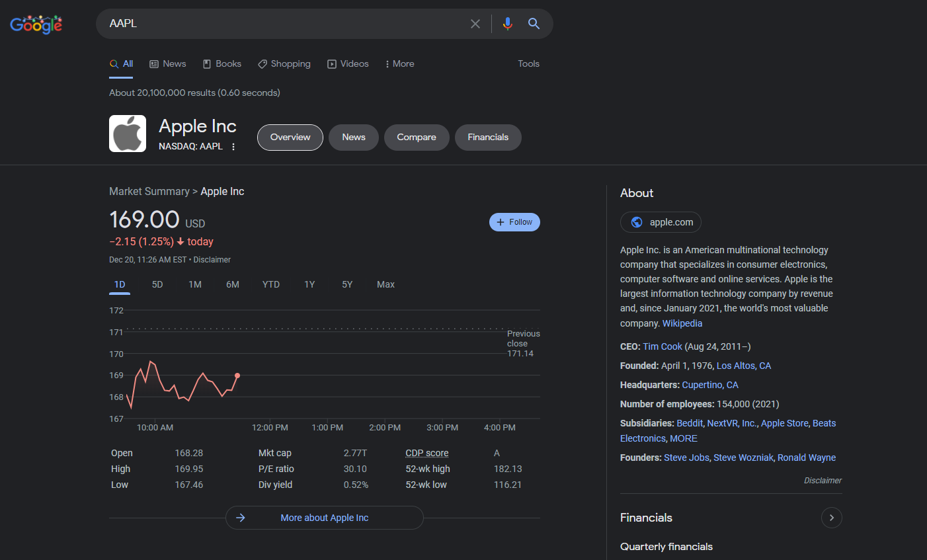Open Tim Cook link
The image size is (927, 560).
point(663,346)
